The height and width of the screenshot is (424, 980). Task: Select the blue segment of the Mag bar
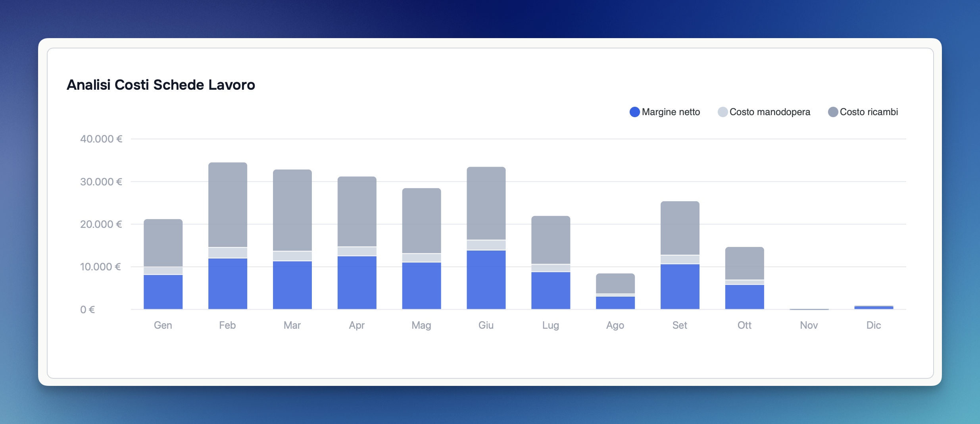pyautogui.click(x=421, y=285)
